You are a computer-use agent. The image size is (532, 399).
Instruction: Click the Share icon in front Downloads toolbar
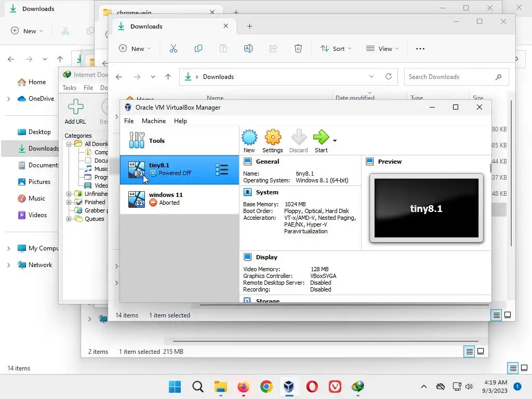tap(273, 48)
